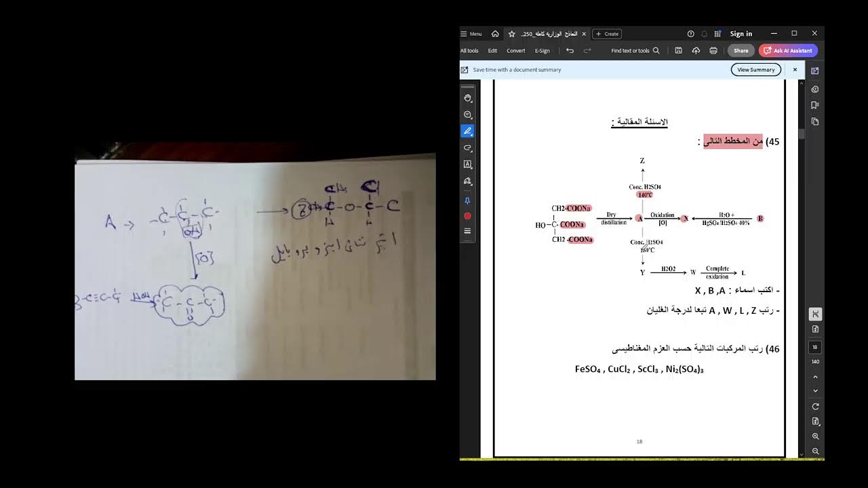Open the AI assistant panel icon on right

click(815, 70)
